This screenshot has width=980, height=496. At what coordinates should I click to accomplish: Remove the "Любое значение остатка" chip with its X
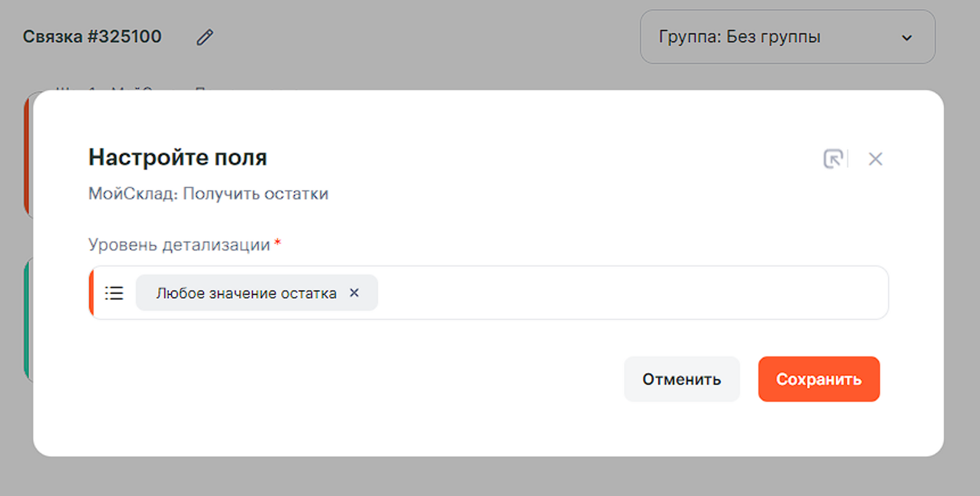pos(354,293)
